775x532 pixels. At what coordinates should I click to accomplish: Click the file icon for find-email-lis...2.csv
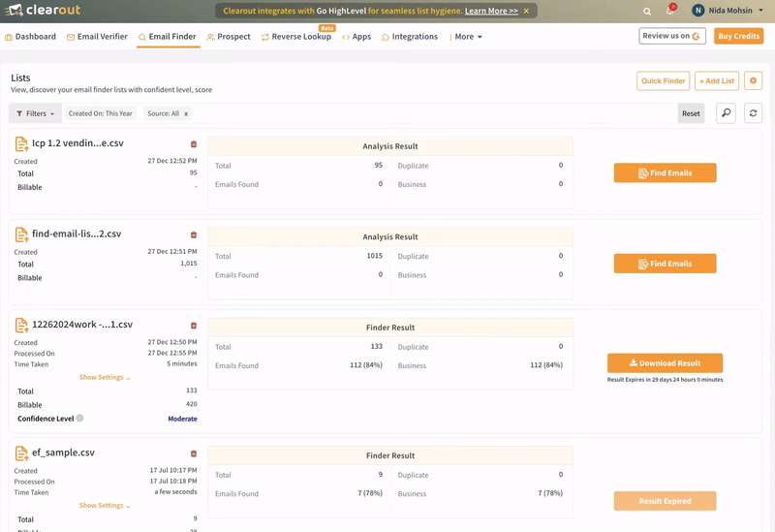coord(21,235)
